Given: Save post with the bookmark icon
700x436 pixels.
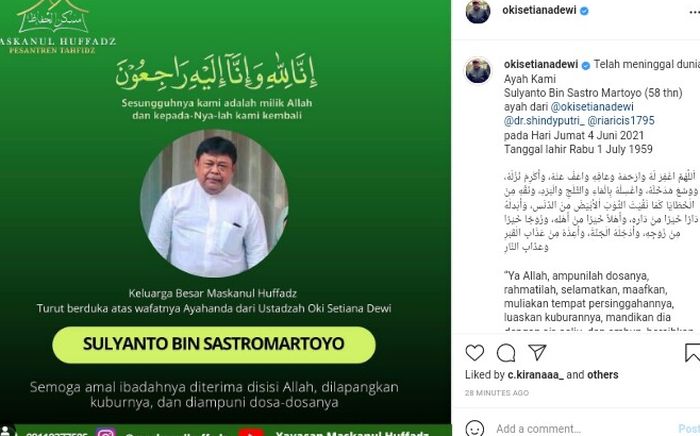Looking at the screenshot, I should [692, 353].
